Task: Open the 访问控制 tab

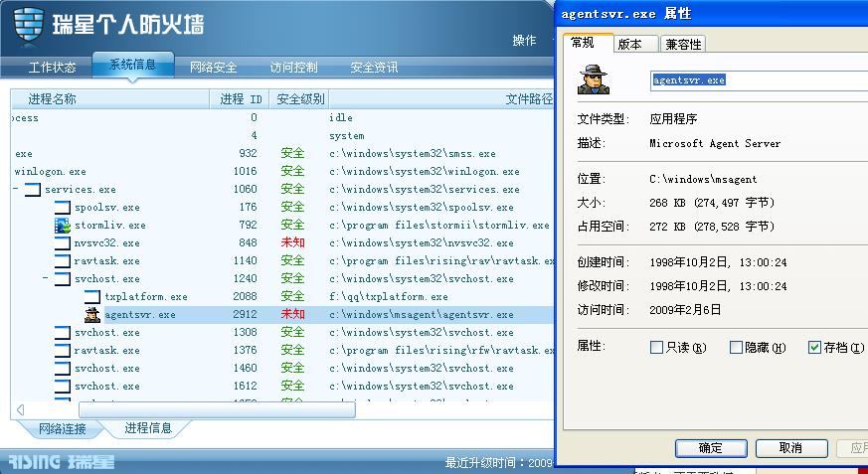Action: pyautogui.click(x=294, y=68)
